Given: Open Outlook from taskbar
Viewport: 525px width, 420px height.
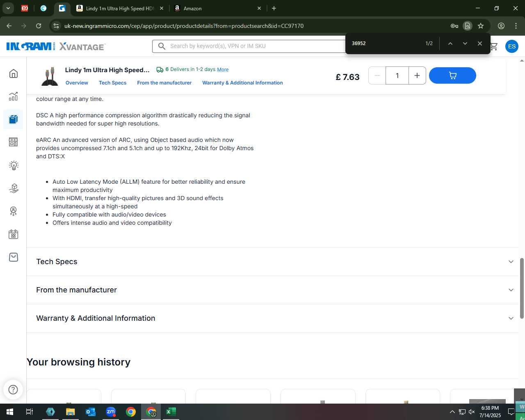Looking at the screenshot, I should (x=91, y=412).
